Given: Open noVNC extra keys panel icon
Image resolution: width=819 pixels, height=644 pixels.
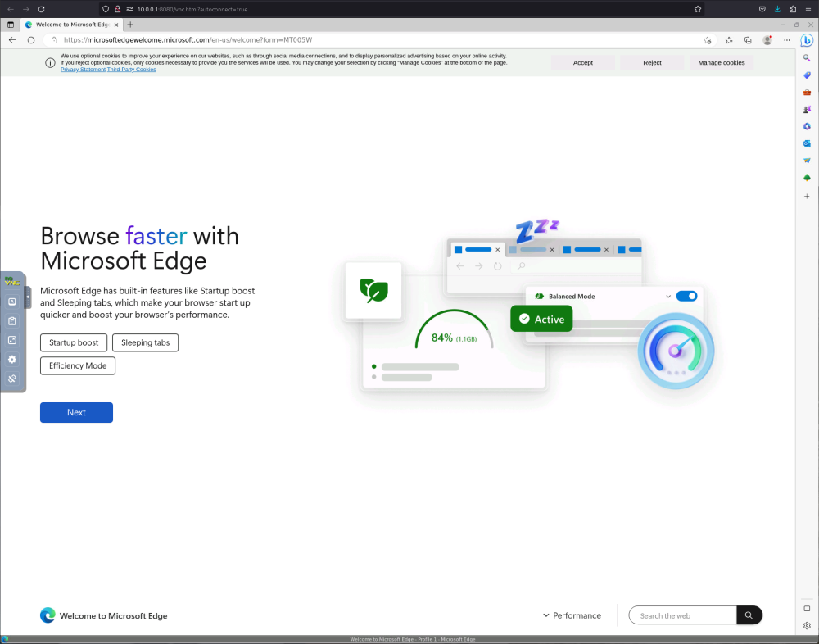Looking at the screenshot, I should pos(12,302).
